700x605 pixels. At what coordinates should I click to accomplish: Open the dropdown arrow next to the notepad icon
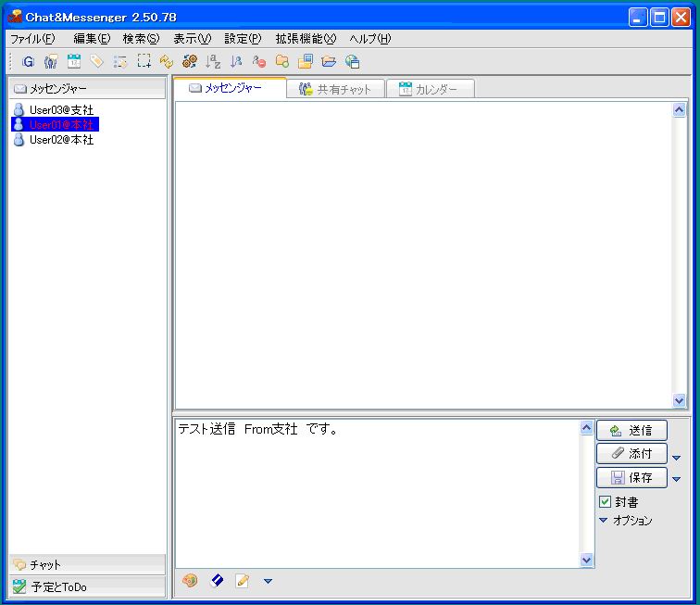[268, 581]
